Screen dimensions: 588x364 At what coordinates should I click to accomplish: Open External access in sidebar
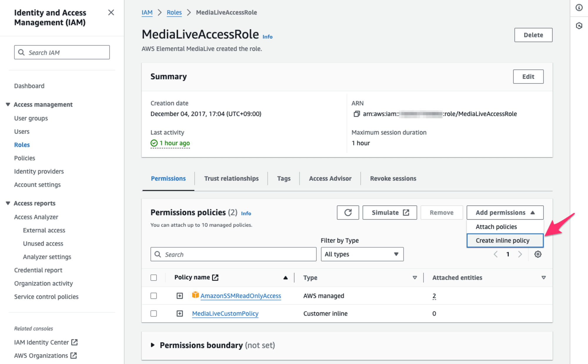(x=44, y=230)
